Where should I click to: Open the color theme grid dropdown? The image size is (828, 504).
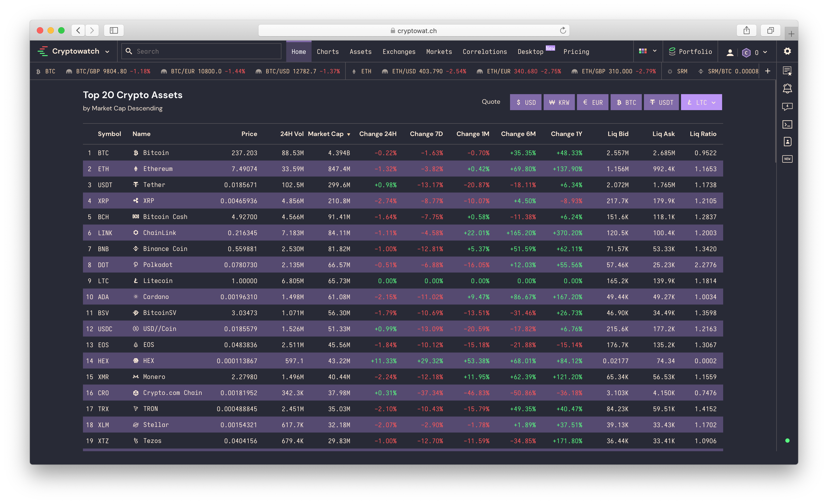[647, 51]
